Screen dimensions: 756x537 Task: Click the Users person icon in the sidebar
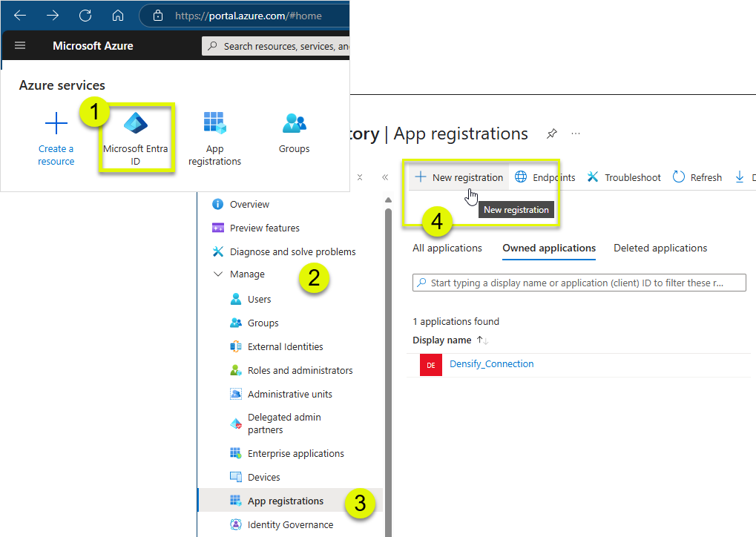[x=236, y=299]
